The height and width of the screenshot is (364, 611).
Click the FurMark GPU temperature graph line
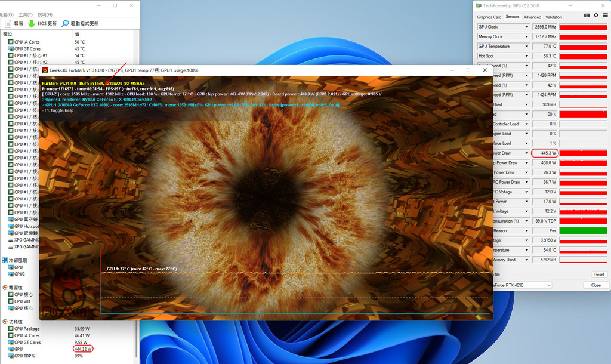(295, 273)
